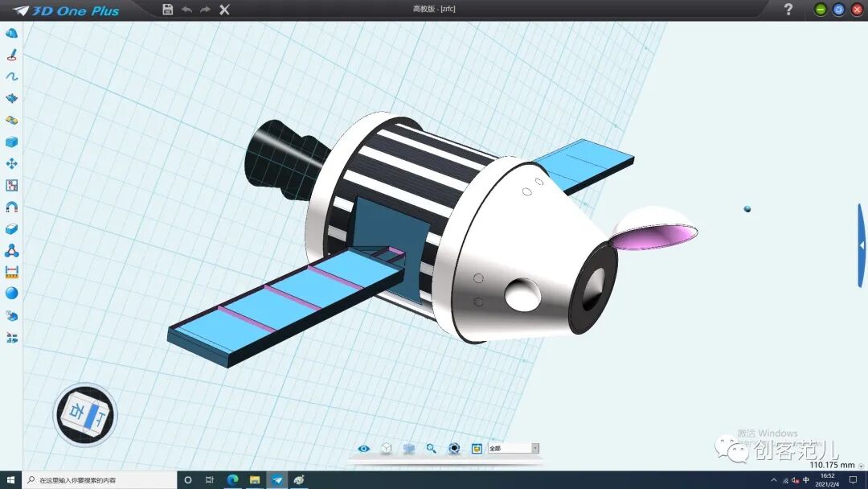This screenshot has height=489, width=868.
Task: Open the basic entity (primitives) tool
Action: click(x=11, y=33)
